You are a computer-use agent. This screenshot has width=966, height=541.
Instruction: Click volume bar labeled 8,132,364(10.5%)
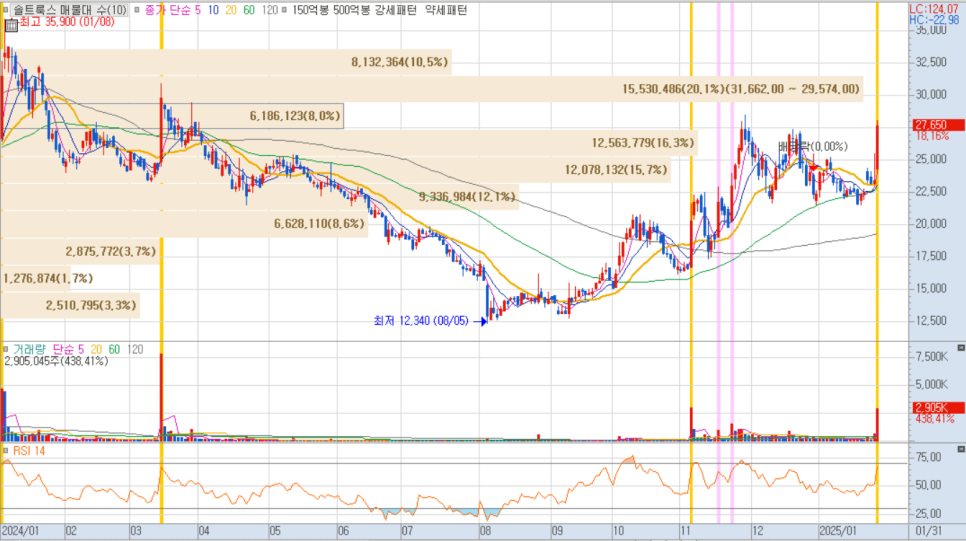point(226,62)
